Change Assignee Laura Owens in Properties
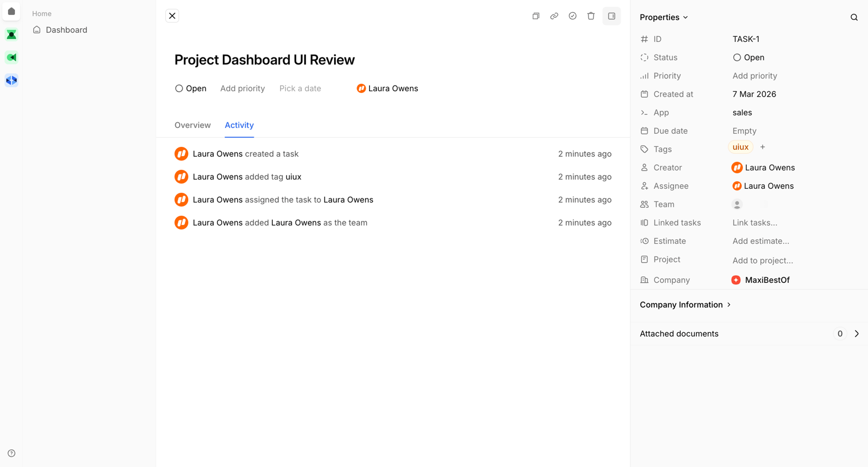The image size is (868, 467). pos(763,186)
